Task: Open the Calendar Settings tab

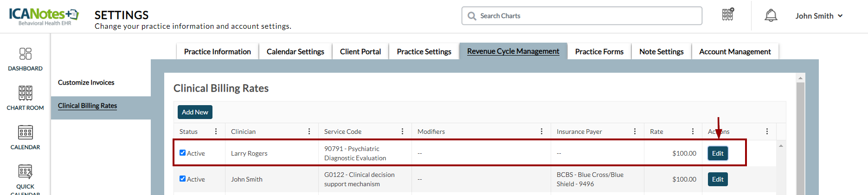Action: [295, 51]
